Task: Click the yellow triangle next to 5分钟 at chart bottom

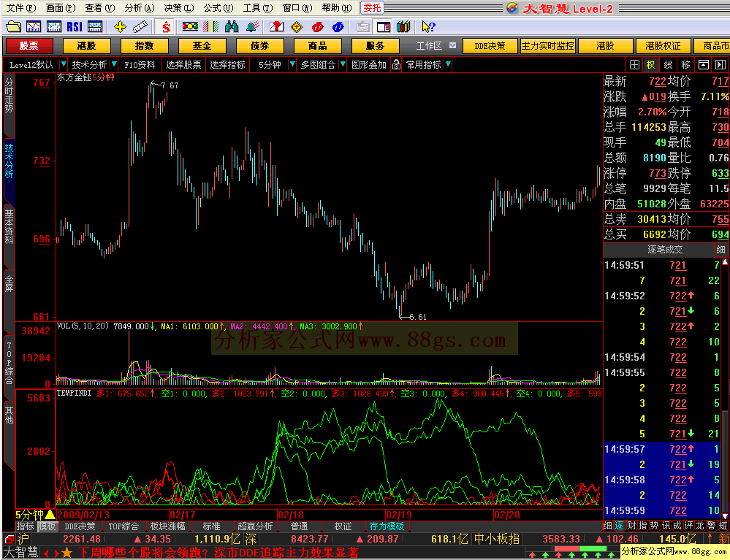Action: click(x=50, y=515)
